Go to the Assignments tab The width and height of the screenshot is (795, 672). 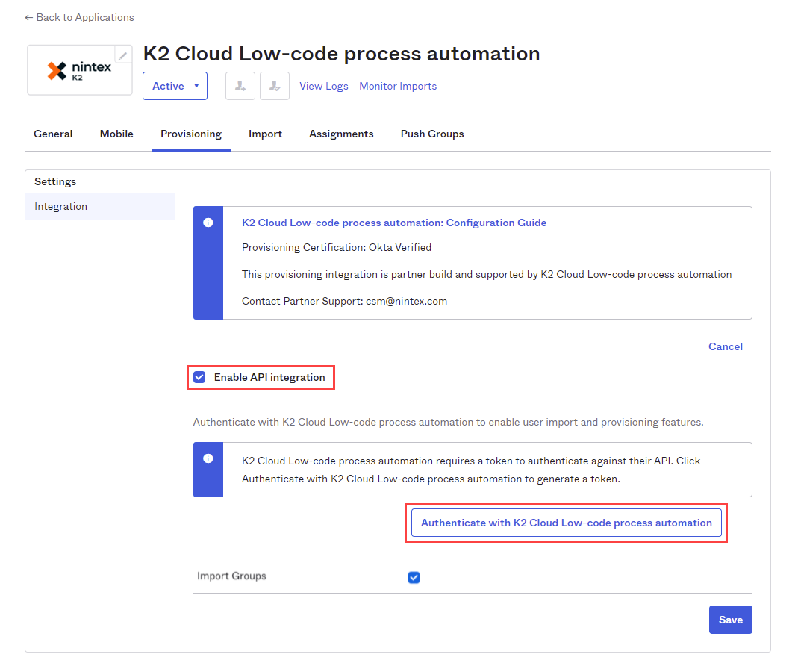(x=341, y=134)
